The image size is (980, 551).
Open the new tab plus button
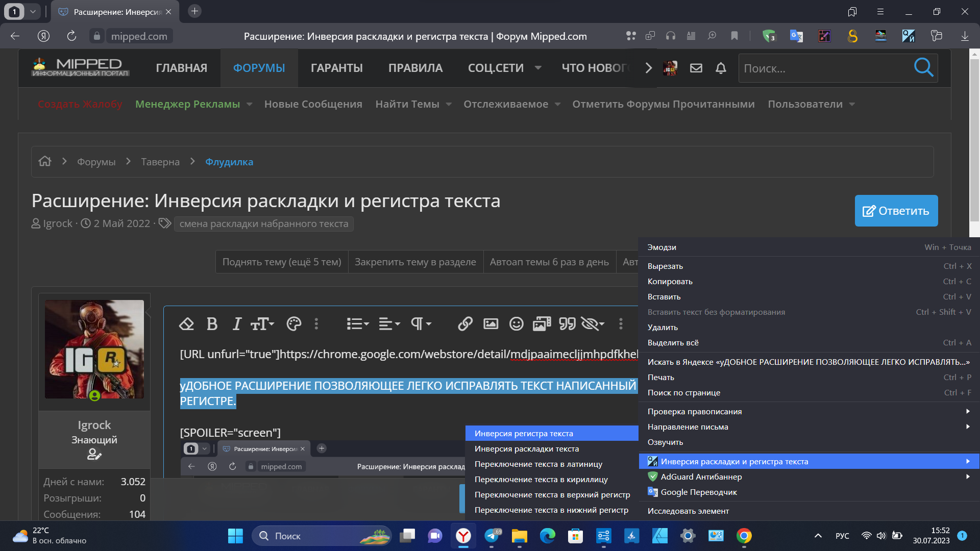click(x=194, y=11)
